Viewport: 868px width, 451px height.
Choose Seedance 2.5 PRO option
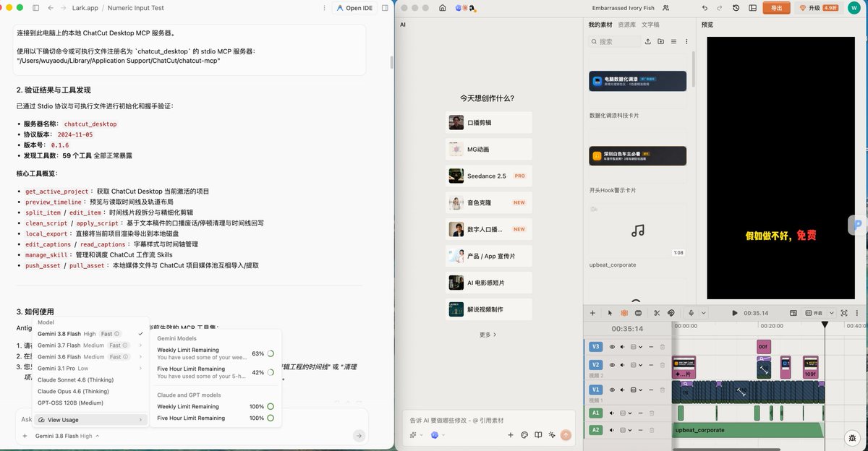pos(489,176)
